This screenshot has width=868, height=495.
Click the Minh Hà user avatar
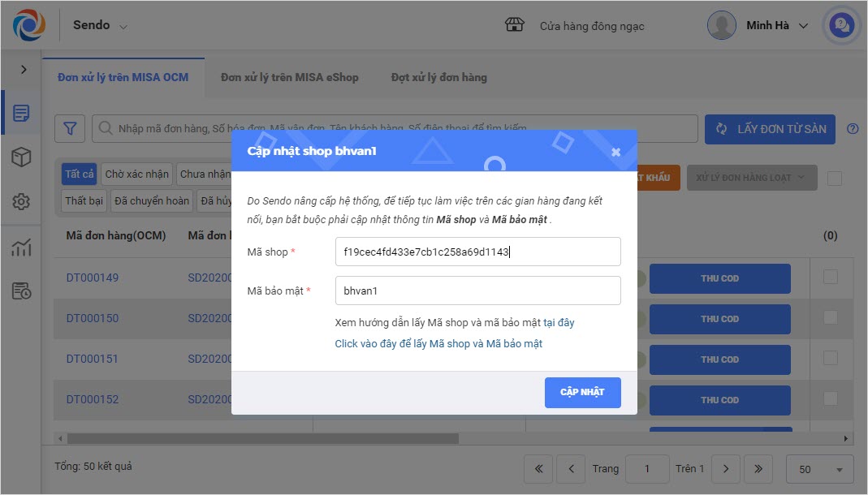(x=721, y=25)
